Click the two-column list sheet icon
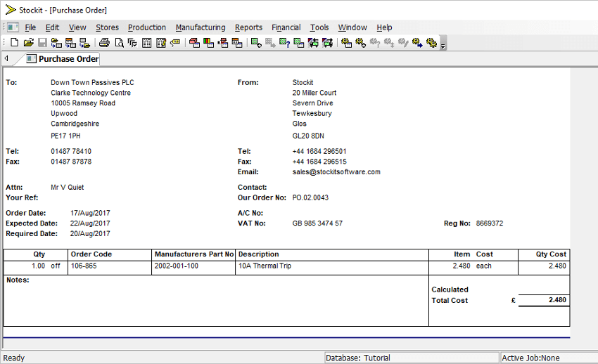 click(146, 43)
